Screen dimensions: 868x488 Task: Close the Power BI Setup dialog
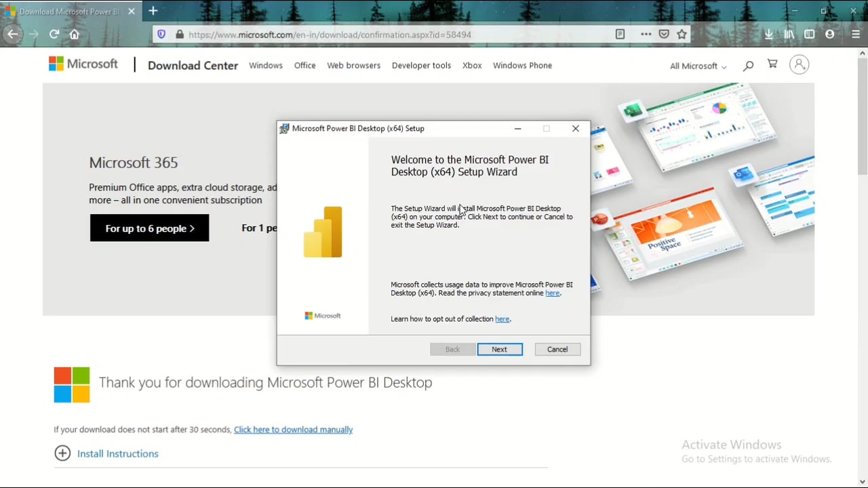tap(576, 128)
